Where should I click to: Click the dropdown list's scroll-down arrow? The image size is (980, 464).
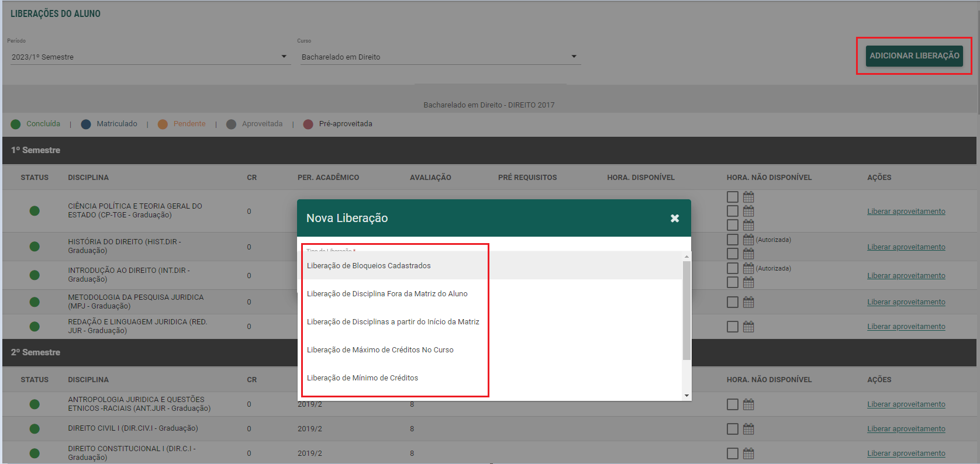tap(686, 396)
